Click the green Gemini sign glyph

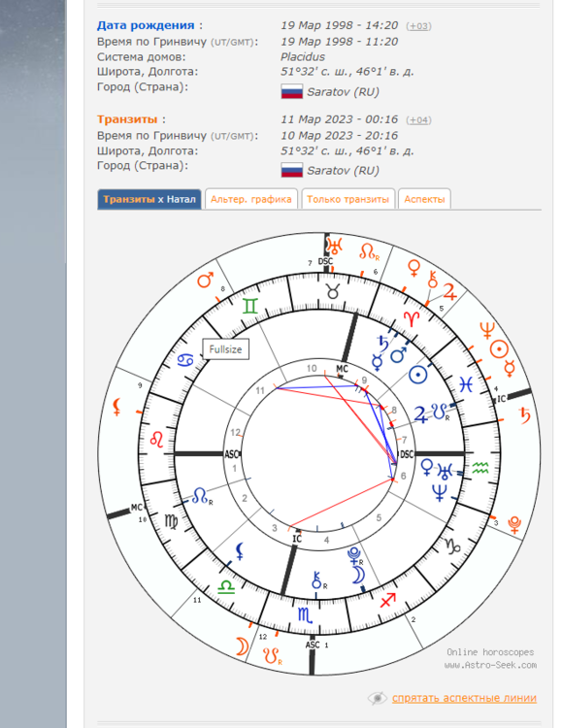249,307
